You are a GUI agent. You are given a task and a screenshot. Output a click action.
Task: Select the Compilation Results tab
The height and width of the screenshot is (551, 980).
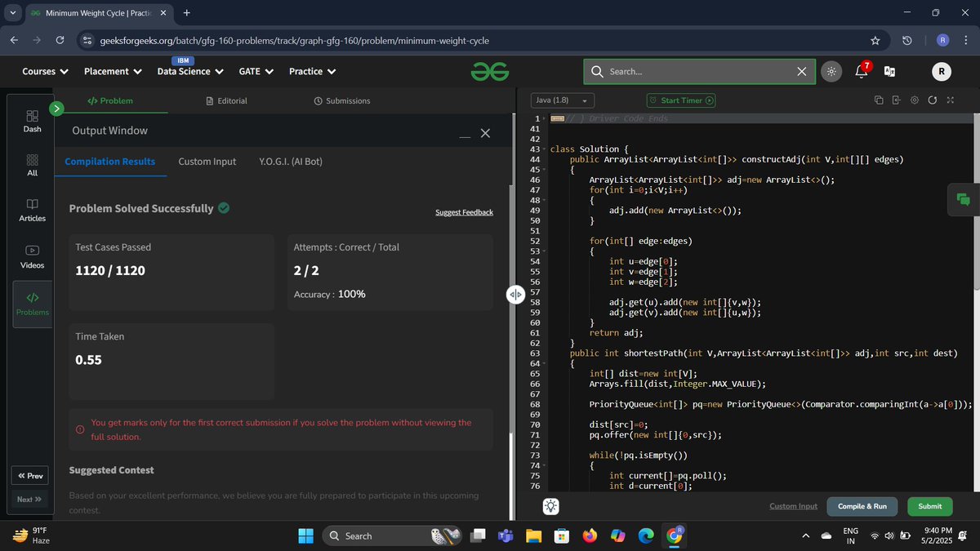(x=110, y=162)
